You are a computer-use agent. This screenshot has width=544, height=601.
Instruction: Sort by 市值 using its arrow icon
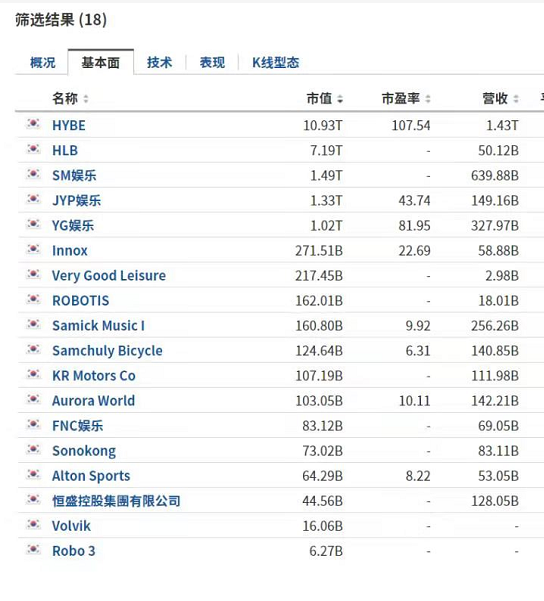coord(340,99)
